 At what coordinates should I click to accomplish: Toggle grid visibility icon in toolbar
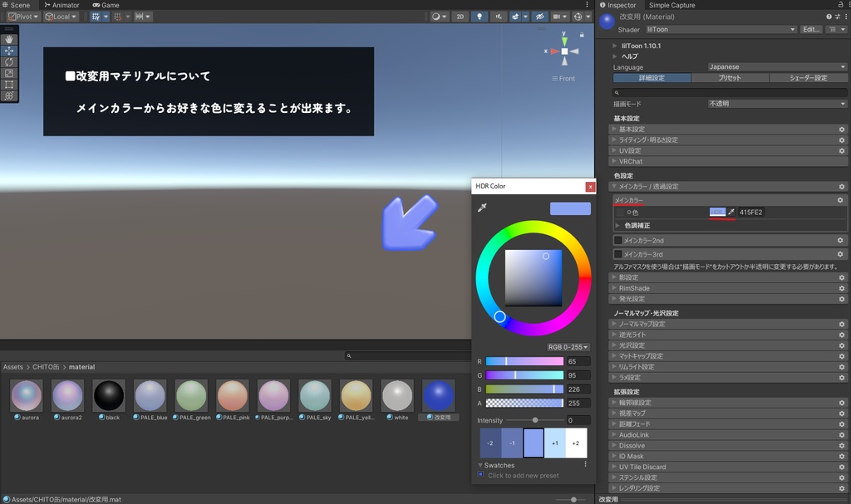[x=96, y=17]
